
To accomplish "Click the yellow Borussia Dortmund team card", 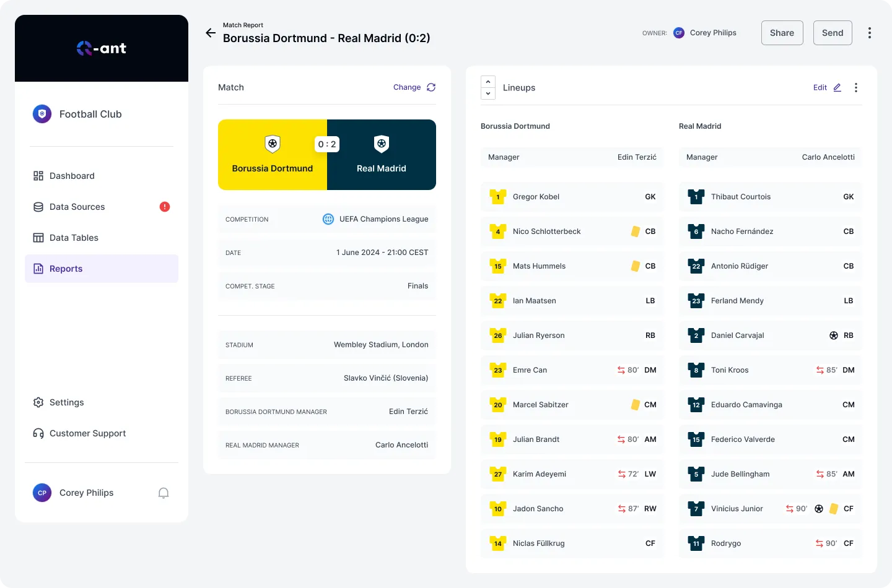I will tap(273, 155).
